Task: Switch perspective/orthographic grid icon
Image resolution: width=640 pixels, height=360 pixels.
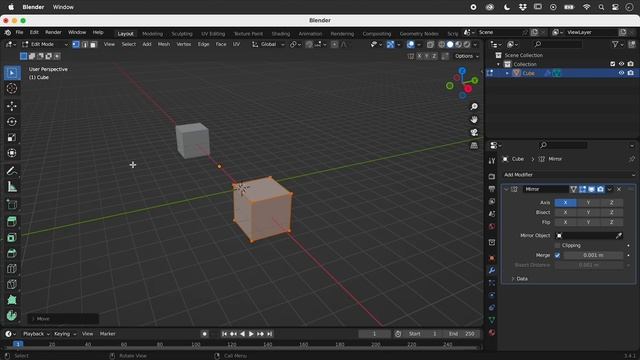Action: pyautogui.click(x=474, y=146)
